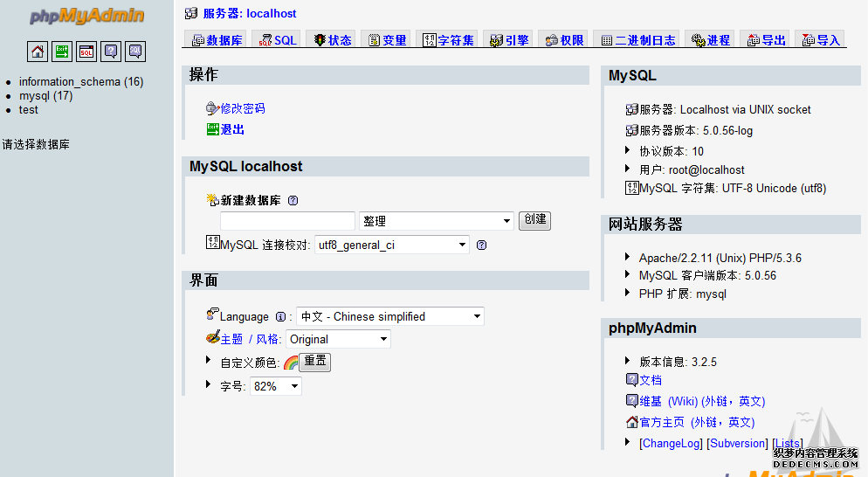This screenshot has width=868, height=477.
Task: Open the phpMyAdmin documentation question-mark icon
Action: point(111,52)
